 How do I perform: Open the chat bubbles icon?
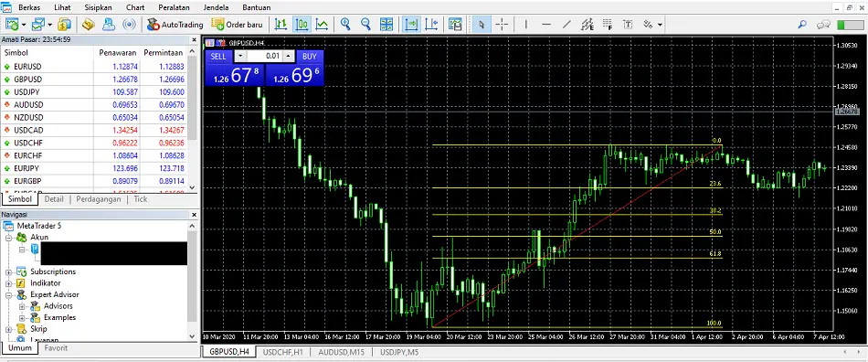[x=824, y=25]
